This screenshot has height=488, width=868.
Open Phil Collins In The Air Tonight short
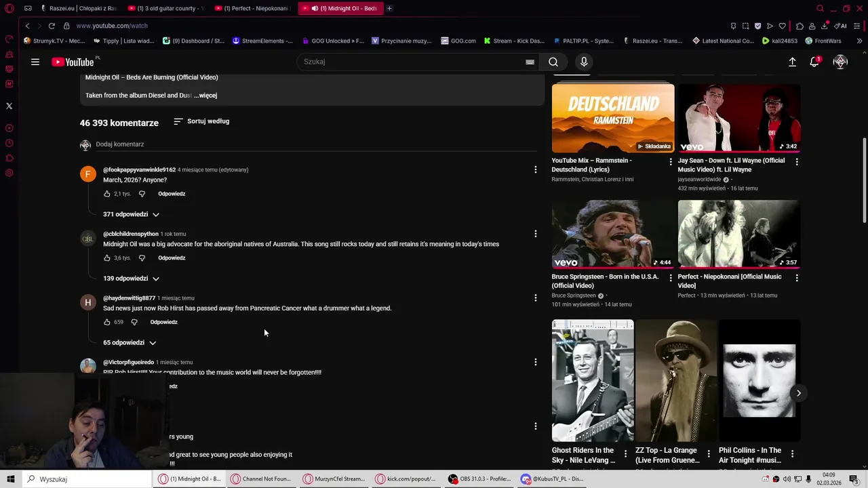759,381
